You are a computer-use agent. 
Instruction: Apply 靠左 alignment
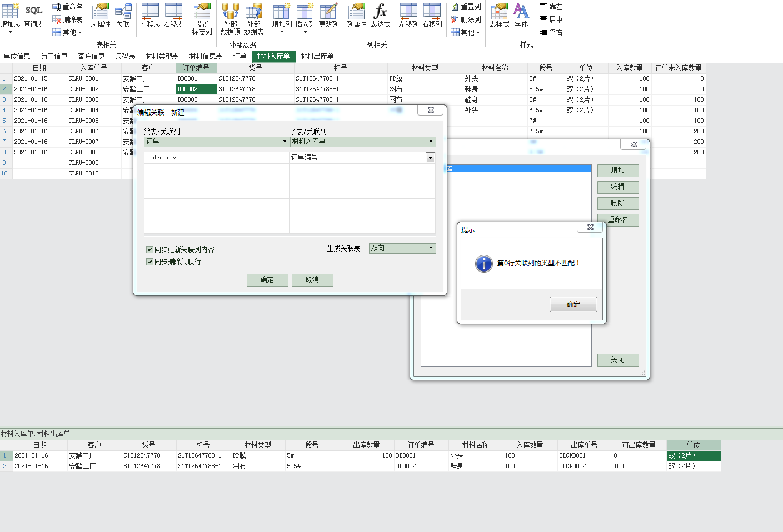(551, 7)
